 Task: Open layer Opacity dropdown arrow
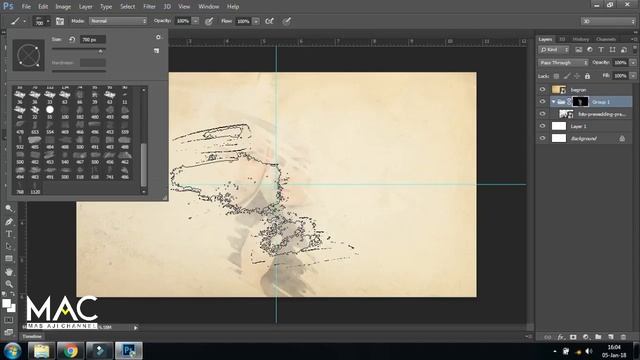pos(633,63)
